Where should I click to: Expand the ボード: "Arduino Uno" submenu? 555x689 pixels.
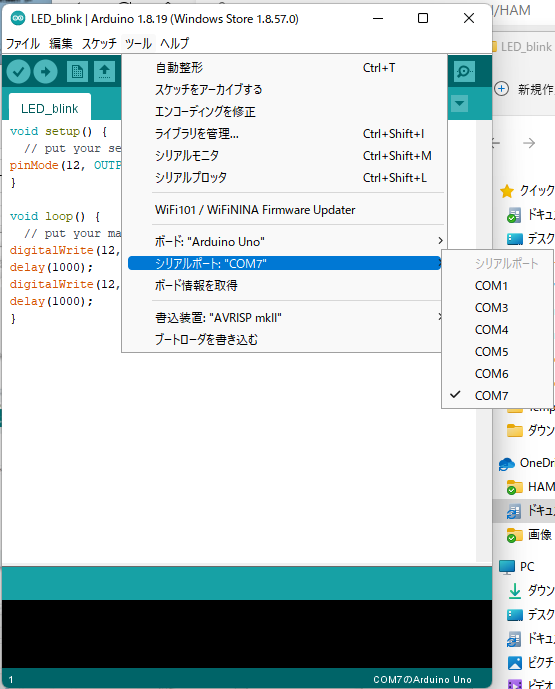point(285,241)
